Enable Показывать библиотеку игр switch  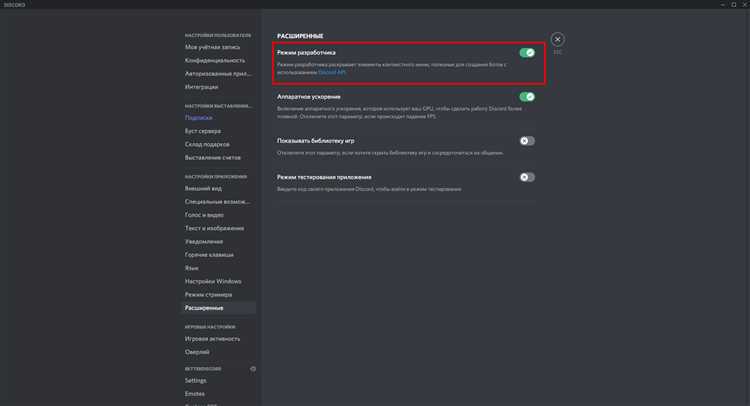point(527,141)
